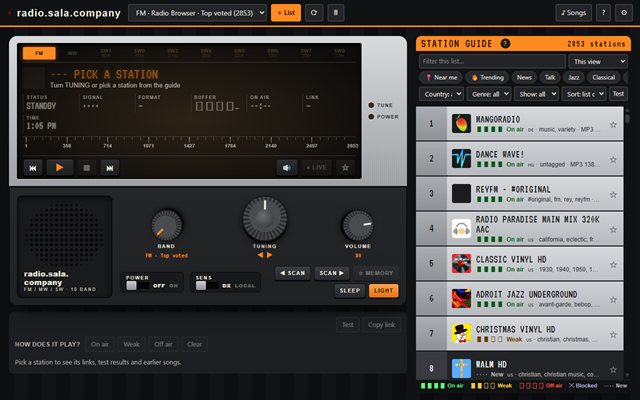Viewport: 640px width, 400px height.
Task: Mute audio using the speaker icon
Action: coord(287,168)
